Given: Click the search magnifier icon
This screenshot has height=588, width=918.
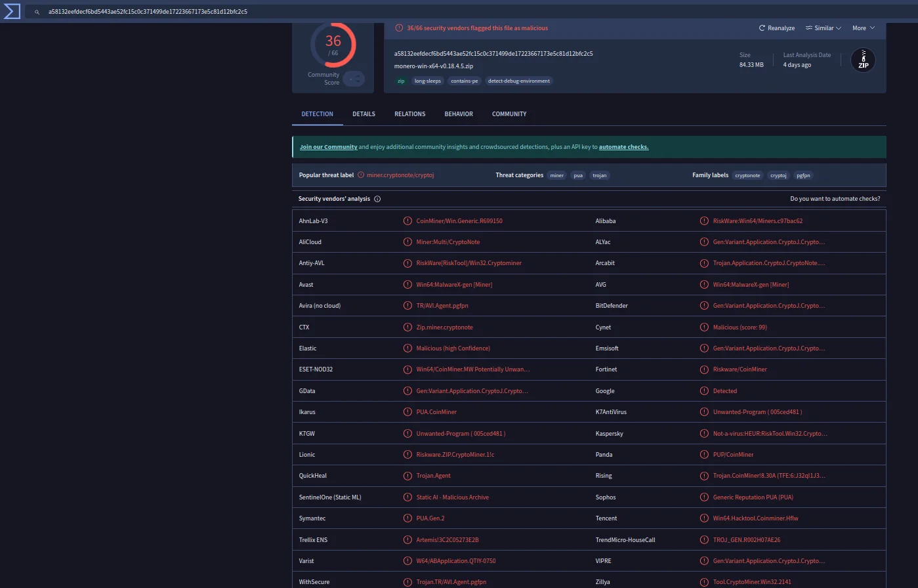Looking at the screenshot, I should click(37, 12).
